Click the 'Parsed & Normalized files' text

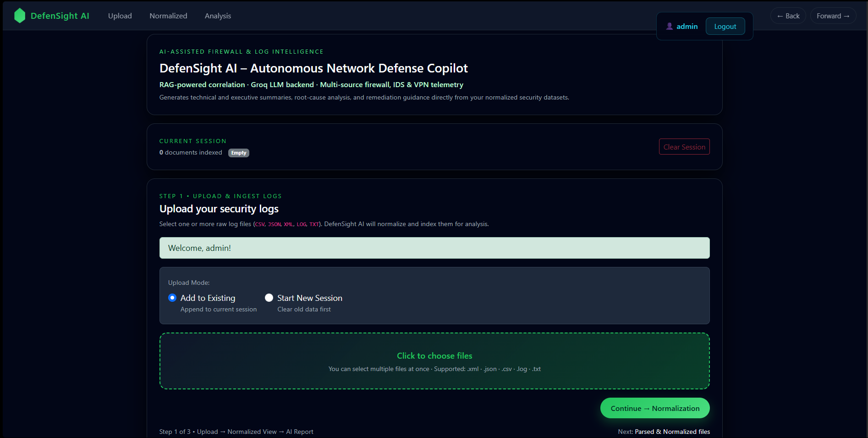[x=672, y=432]
